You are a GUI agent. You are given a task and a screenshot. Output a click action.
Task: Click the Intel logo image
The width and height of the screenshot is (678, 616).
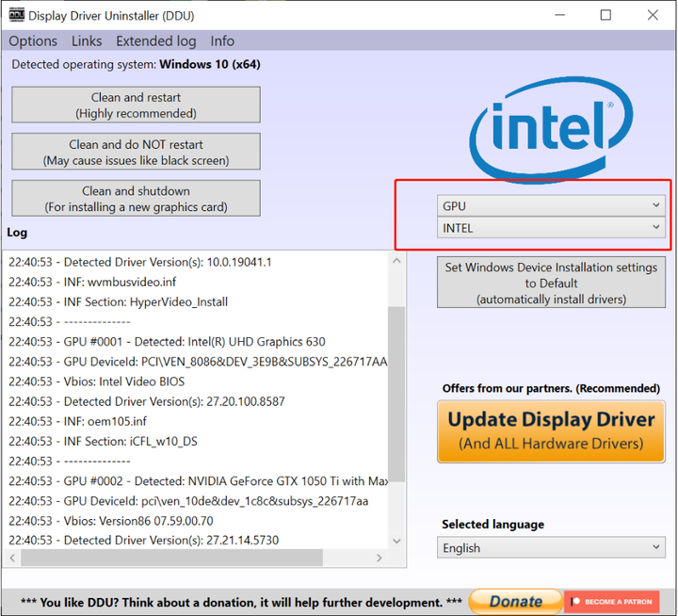point(551,128)
